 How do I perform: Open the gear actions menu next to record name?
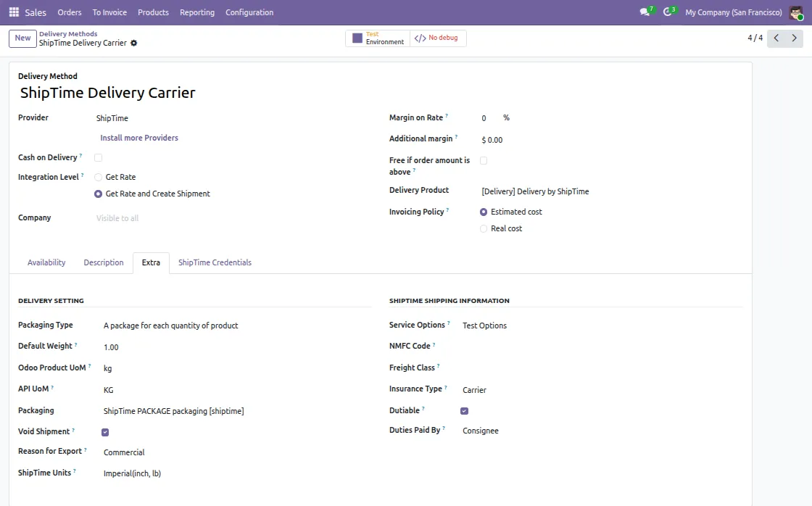pos(133,43)
